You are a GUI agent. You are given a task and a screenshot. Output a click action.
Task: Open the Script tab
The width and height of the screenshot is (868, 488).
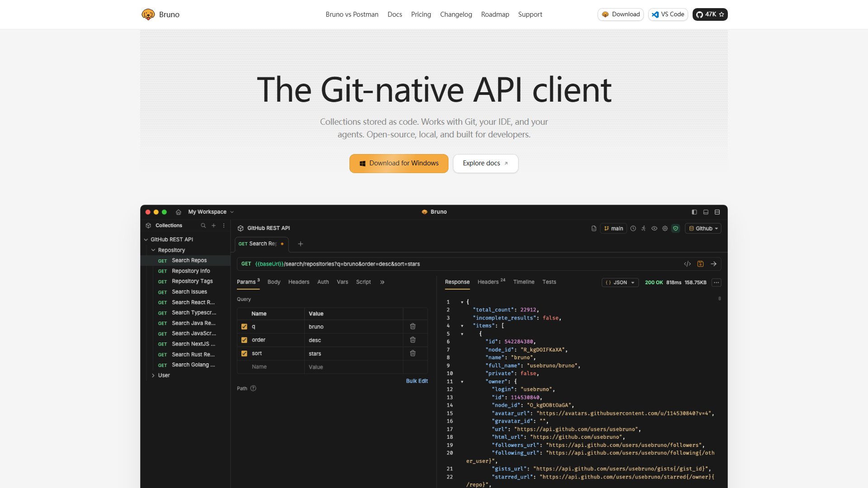[x=363, y=282]
